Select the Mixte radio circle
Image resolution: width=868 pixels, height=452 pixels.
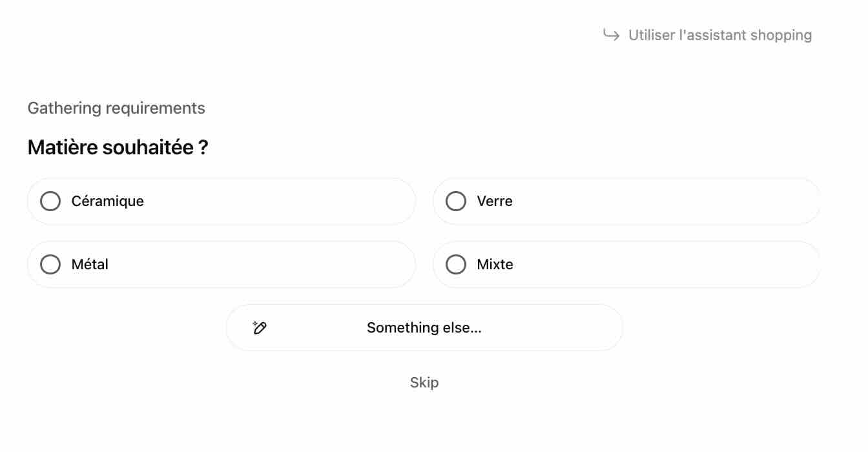pos(456,265)
